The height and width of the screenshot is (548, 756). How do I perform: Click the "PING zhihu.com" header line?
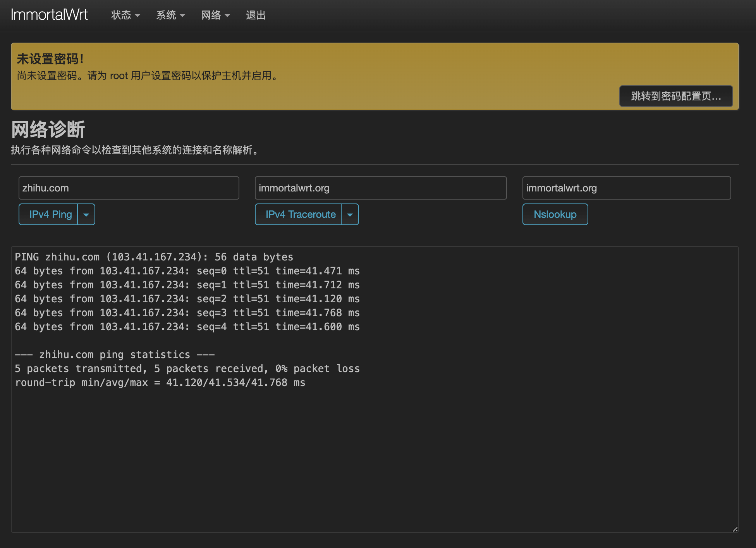click(154, 257)
